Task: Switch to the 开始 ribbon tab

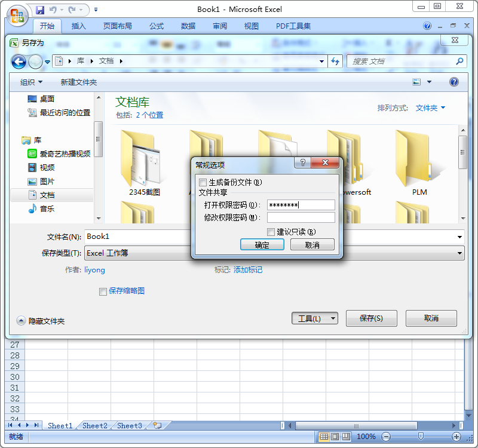Action: [47, 26]
